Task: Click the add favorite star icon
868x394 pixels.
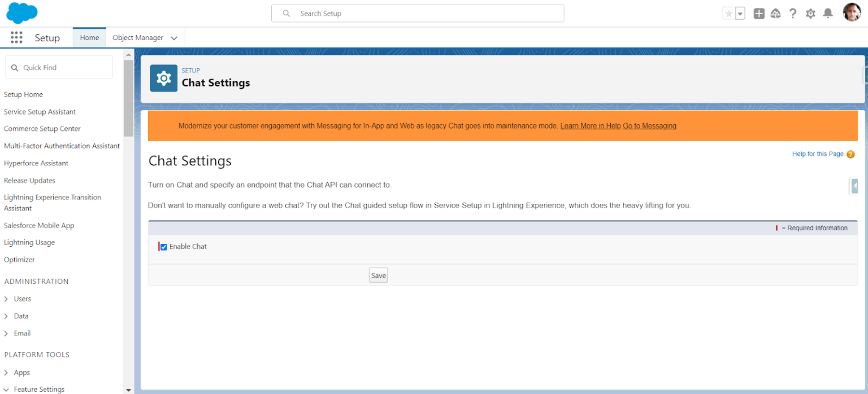Action: click(729, 13)
